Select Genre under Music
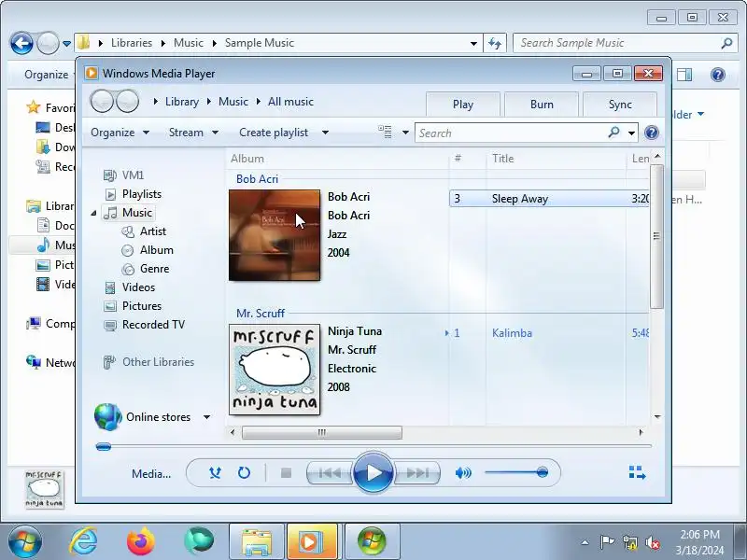The image size is (747, 560). 146,269
